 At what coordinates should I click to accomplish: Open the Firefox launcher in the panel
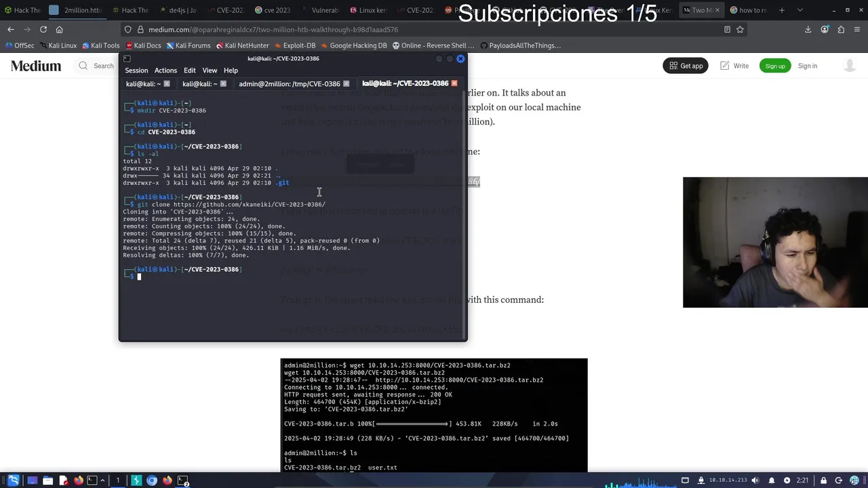pyautogui.click(x=78, y=481)
